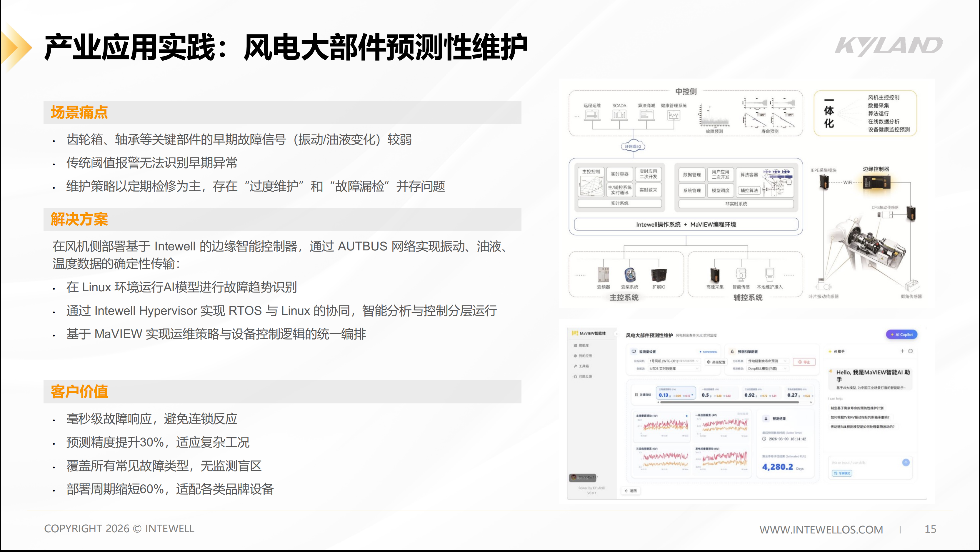The width and height of the screenshot is (980, 552).
Task: Open the 传动链剩余寿命预测 scenario dropdown
Action: [x=767, y=361]
